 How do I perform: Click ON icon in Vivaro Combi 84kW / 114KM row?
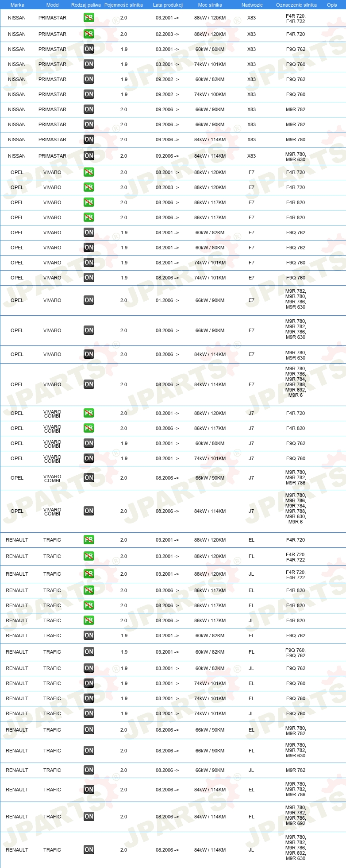tap(89, 511)
